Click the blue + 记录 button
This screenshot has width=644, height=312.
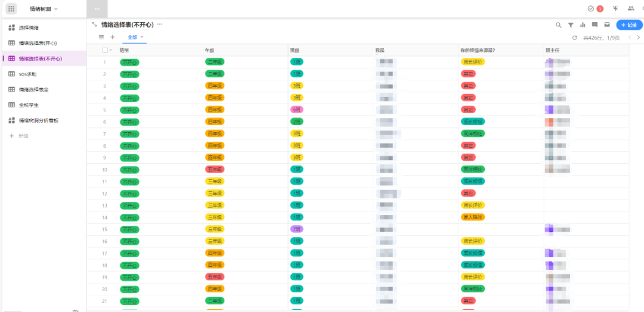629,25
